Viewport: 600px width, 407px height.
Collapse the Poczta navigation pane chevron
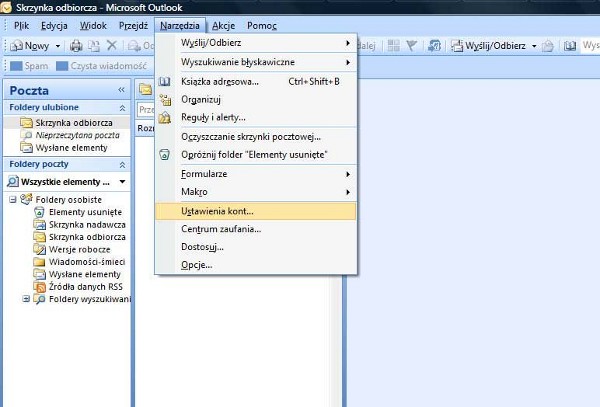(x=121, y=90)
